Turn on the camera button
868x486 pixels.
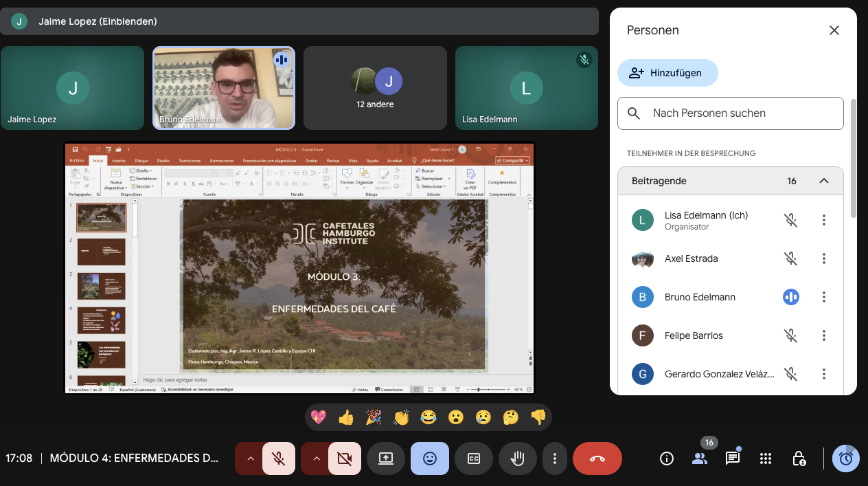click(344, 459)
